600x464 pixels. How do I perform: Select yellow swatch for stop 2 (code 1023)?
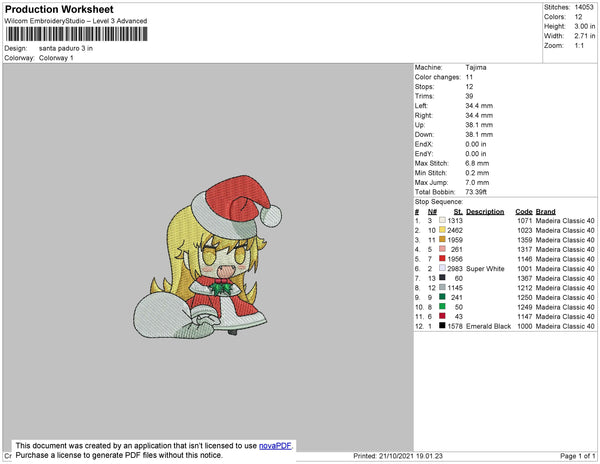442,230
